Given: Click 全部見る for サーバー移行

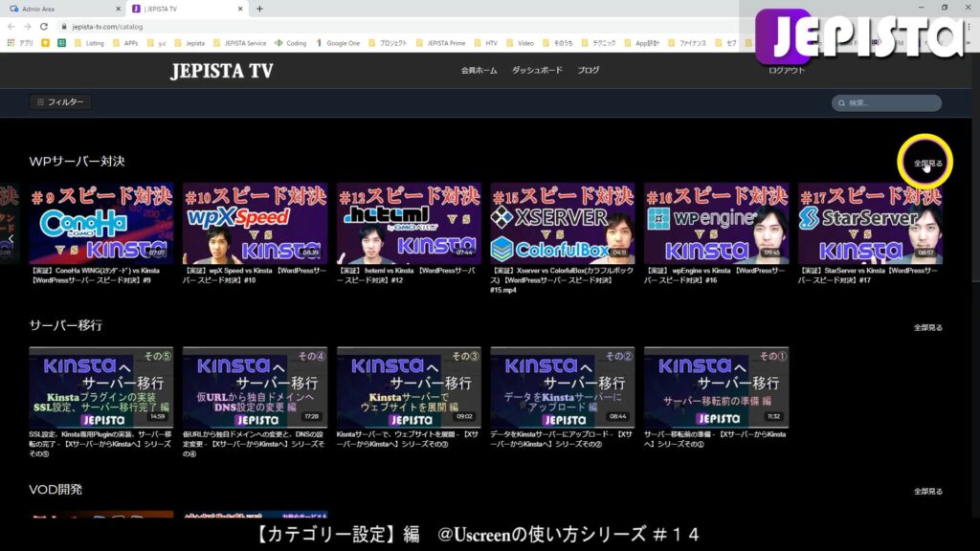Looking at the screenshot, I should (927, 327).
